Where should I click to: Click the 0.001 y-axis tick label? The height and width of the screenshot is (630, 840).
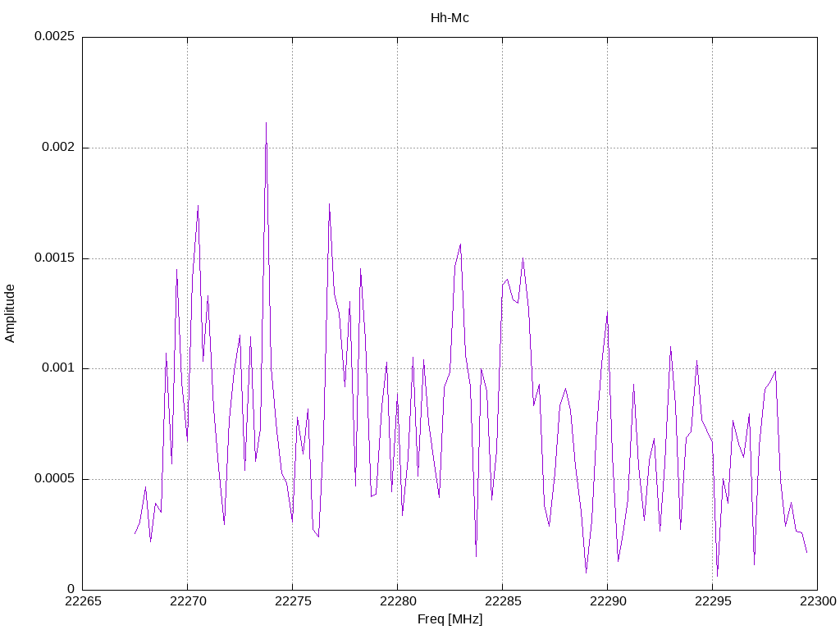[x=58, y=368]
